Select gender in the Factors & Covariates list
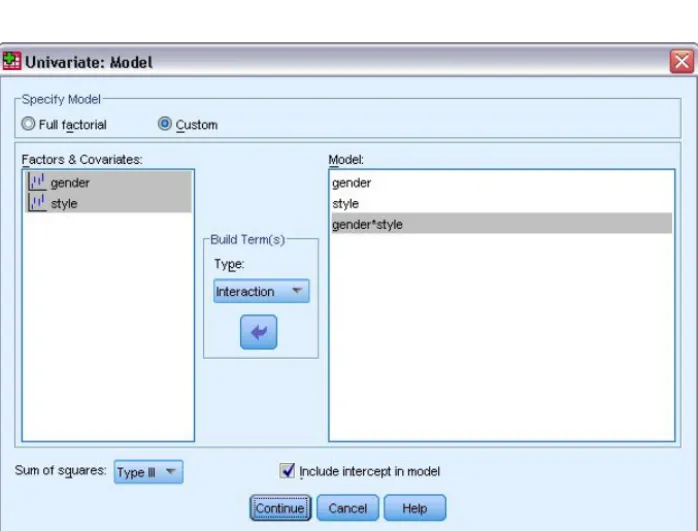This screenshot has width=698, height=531. click(x=109, y=182)
